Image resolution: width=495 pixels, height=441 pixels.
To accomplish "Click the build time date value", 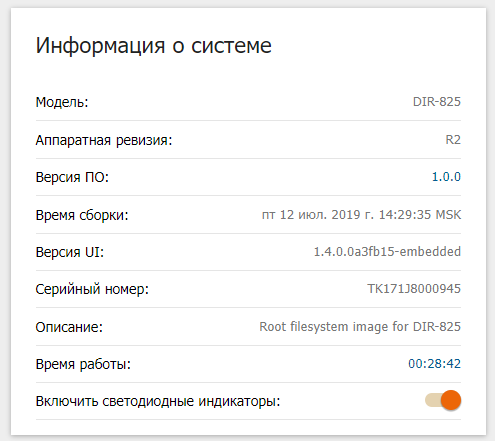I will pos(361,215).
